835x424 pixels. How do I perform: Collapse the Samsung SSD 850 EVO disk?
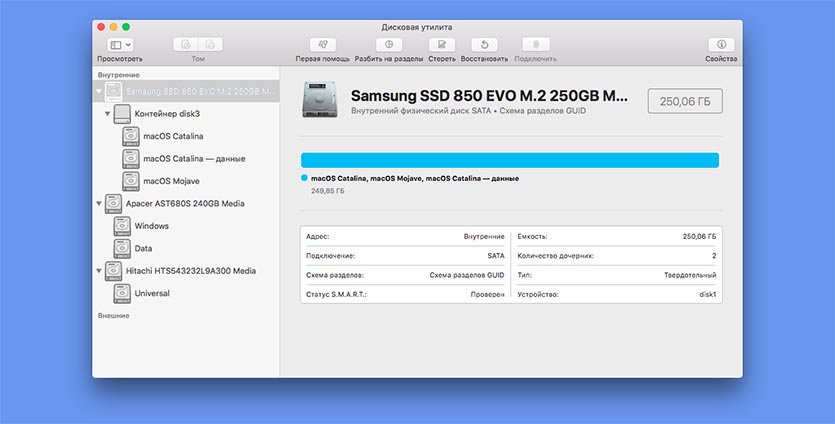pos(99,92)
